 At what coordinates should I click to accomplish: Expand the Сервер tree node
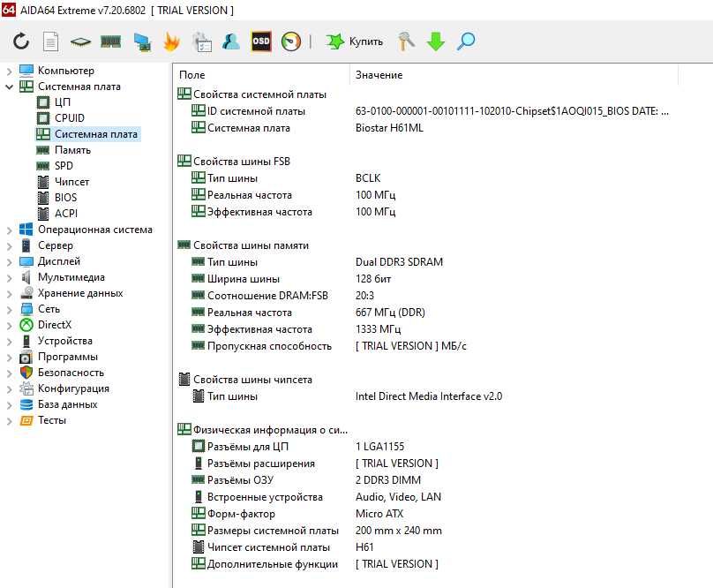pyautogui.click(x=9, y=246)
